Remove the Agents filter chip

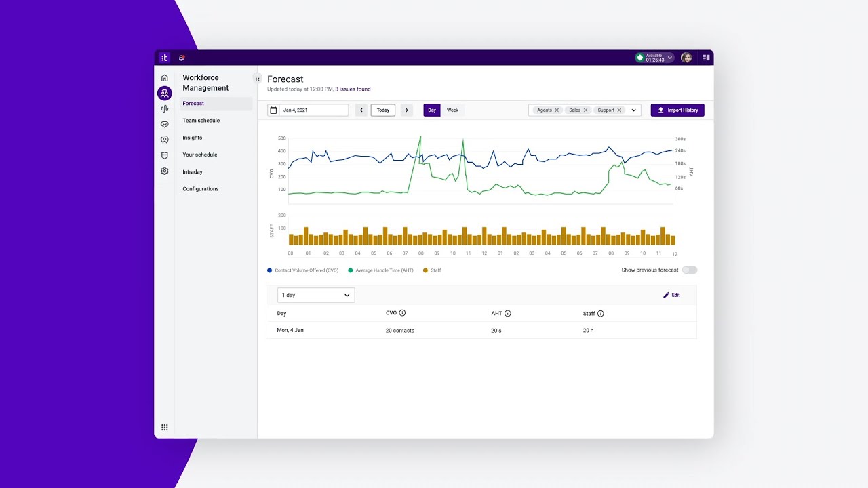557,110
